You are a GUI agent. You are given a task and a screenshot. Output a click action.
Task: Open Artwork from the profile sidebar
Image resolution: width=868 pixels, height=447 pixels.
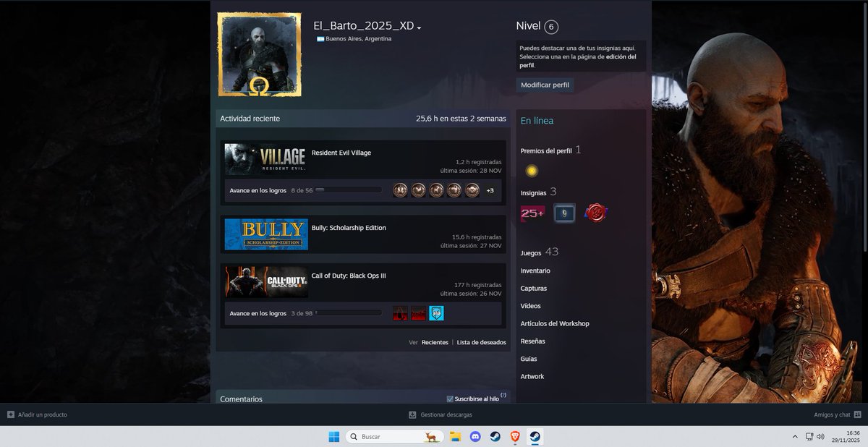point(532,376)
